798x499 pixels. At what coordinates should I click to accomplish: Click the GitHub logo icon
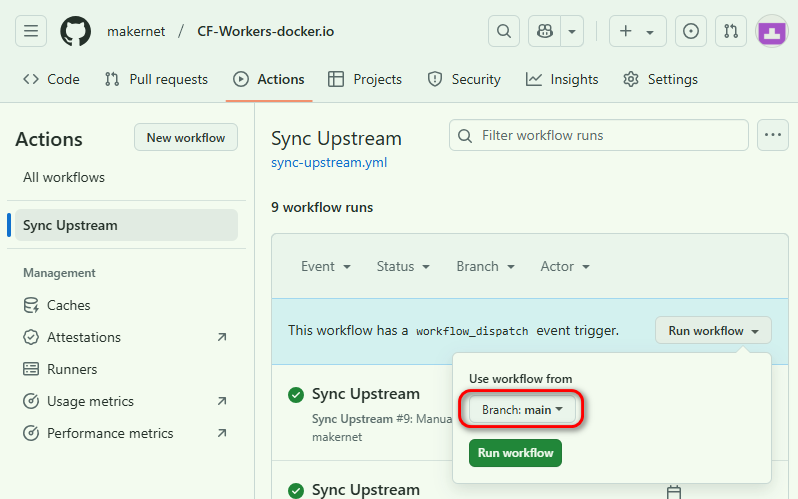[x=75, y=31]
